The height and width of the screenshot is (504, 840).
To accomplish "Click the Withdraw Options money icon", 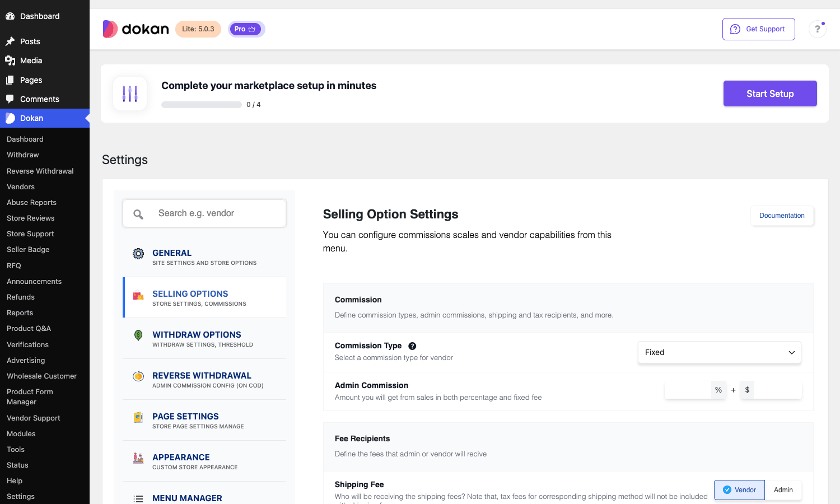I will (138, 335).
